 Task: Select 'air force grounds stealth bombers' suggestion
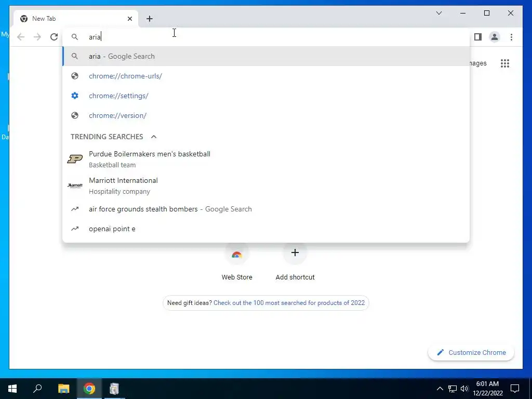click(x=266, y=209)
